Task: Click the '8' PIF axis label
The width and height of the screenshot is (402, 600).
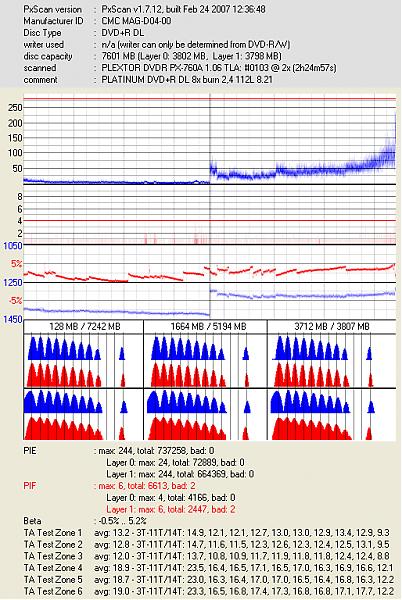Action: click(20, 197)
